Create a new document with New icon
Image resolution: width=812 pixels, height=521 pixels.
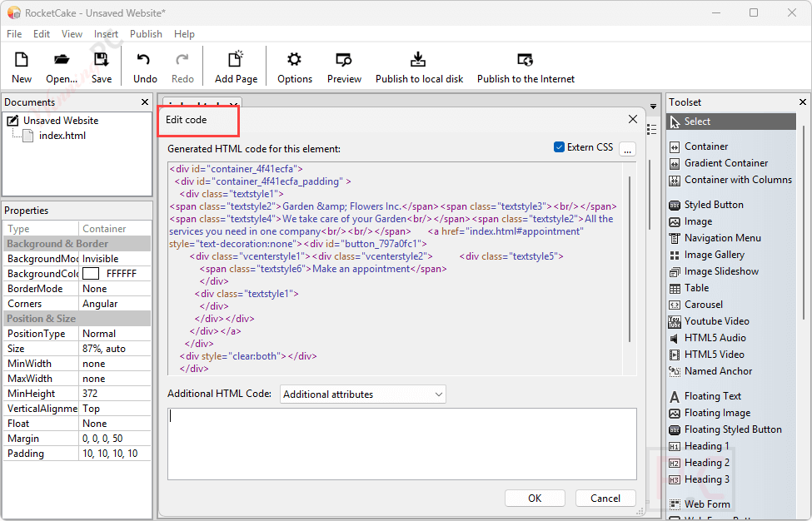click(21, 67)
